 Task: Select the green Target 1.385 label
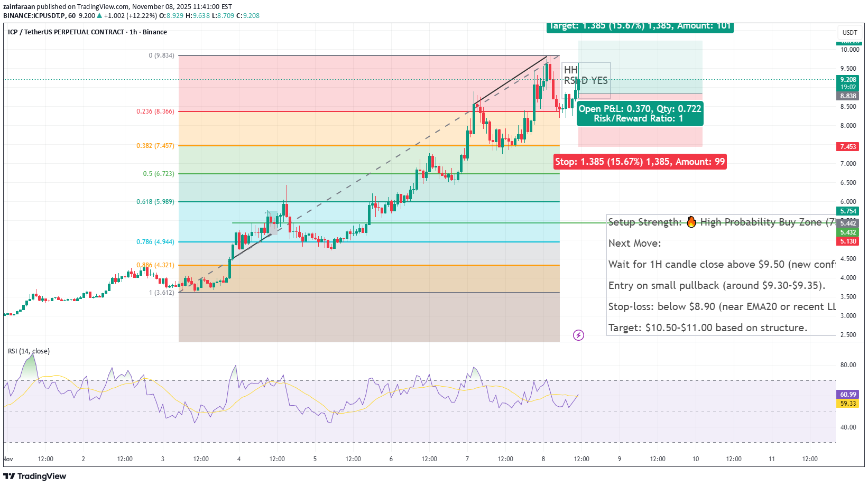(640, 26)
